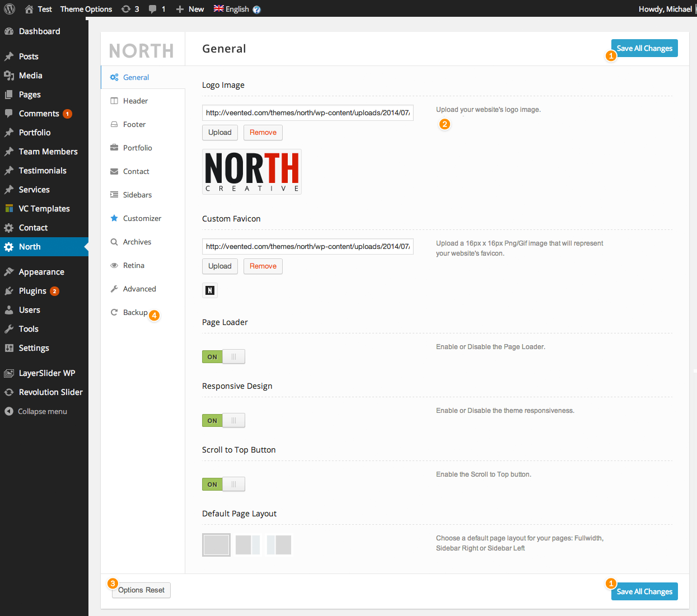Upload a new logo image
697x616 pixels.
tap(220, 133)
